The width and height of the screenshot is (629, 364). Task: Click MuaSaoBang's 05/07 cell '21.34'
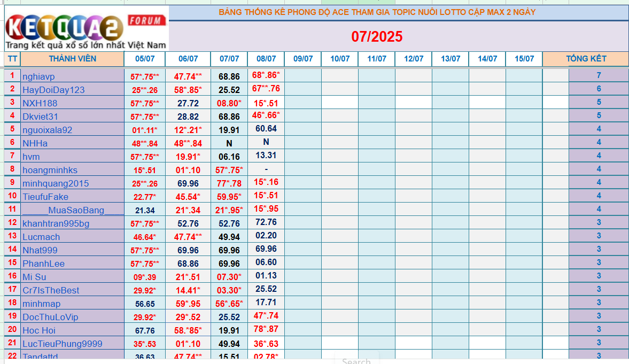[x=145, y=210]
